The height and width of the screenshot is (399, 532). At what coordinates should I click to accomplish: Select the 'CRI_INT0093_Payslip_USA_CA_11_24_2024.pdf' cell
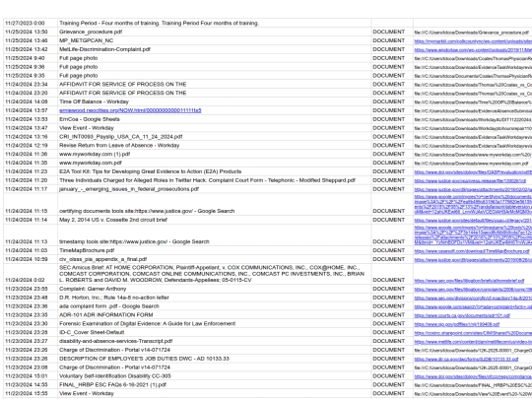coord(214,137)
